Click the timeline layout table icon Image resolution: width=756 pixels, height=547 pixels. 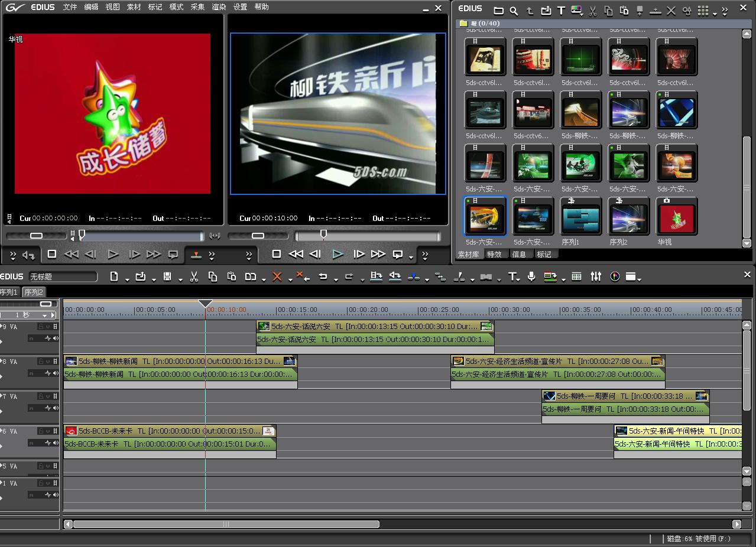click(577, 276)
